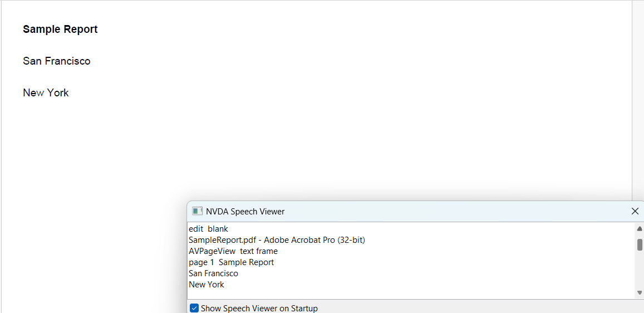Click the Speech Viewer scrollbar up arrow
Screen dimensions: 644x313
tap(640, 228)
